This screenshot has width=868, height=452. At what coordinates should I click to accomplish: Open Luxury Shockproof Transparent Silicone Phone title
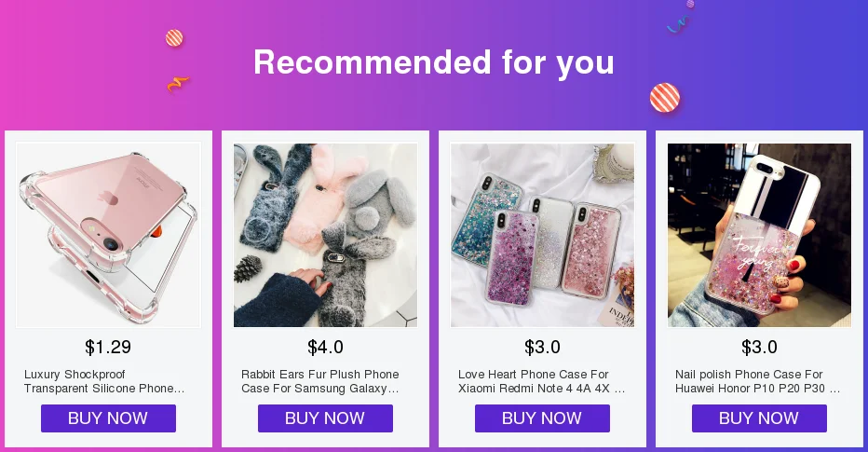point(104,381)
